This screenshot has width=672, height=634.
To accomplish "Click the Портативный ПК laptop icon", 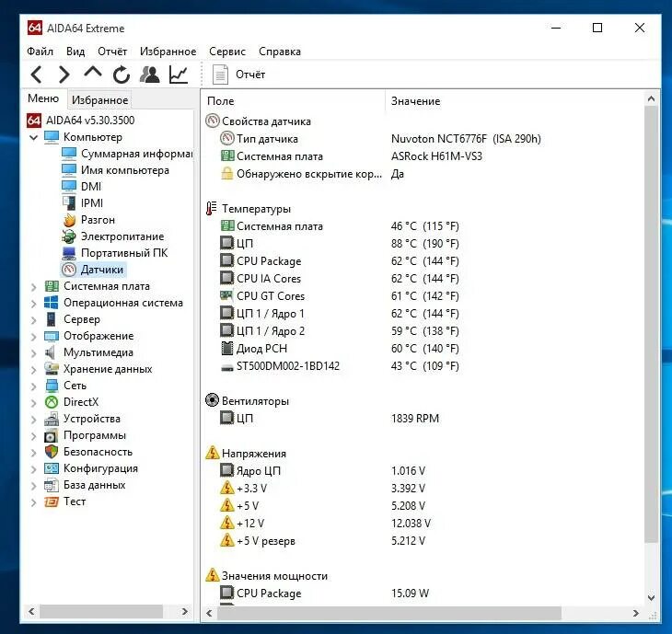I will click(69, 253).
